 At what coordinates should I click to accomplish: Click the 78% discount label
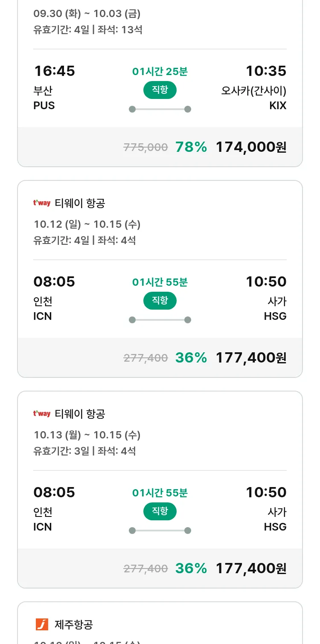(191, 147)
